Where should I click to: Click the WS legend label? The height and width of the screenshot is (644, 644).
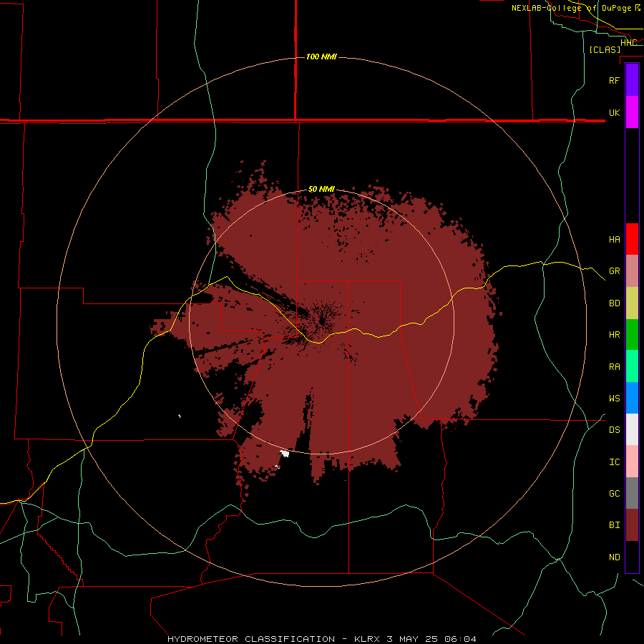click(x=614, y=399)
